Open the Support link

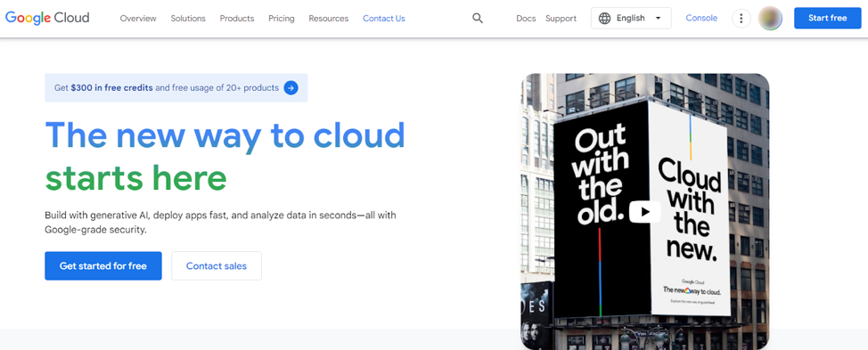point(561,18)
